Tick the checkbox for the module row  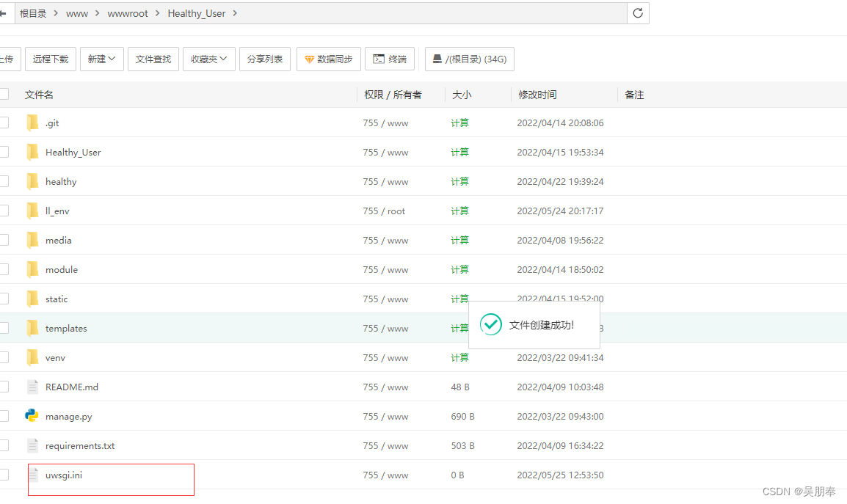pyautogui.click(x=4, y=269)
